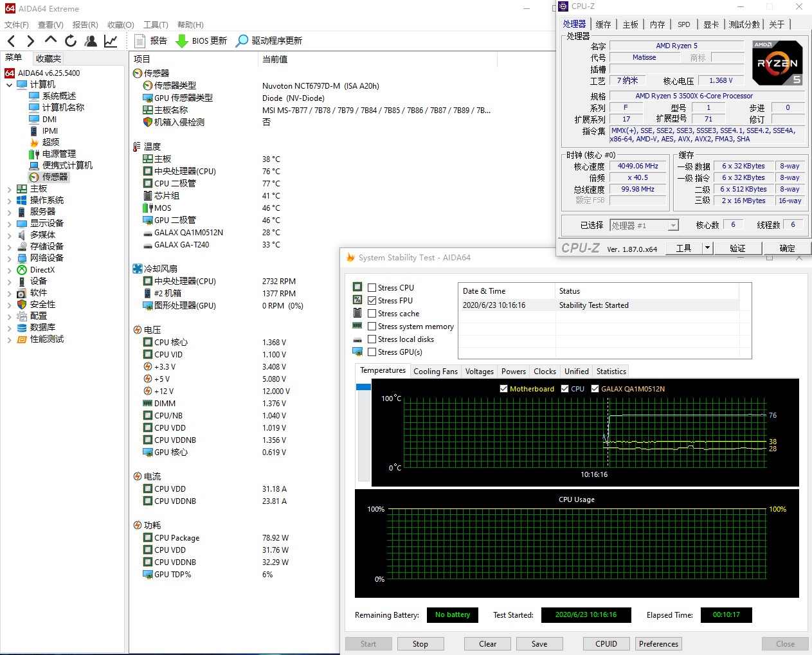
Task: Toggle the GALAX QA1M0512N graph checkbox
Action: pos(595,388)
